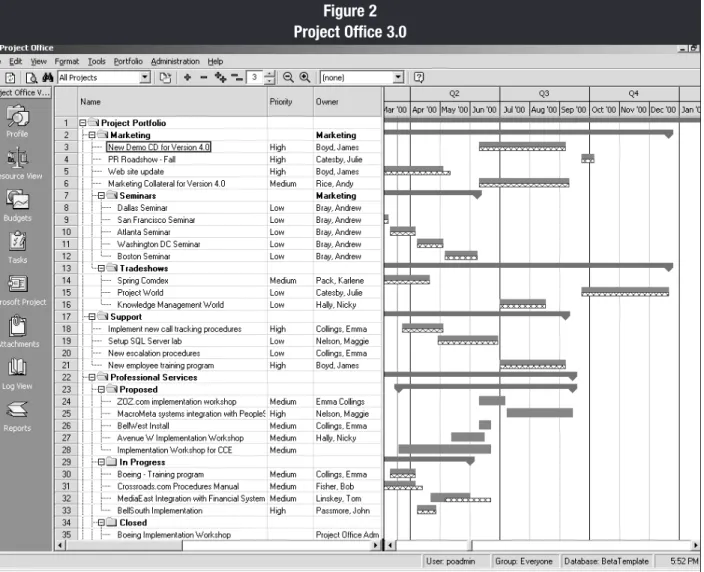Select row number 14 header

[x=66, y=280]
